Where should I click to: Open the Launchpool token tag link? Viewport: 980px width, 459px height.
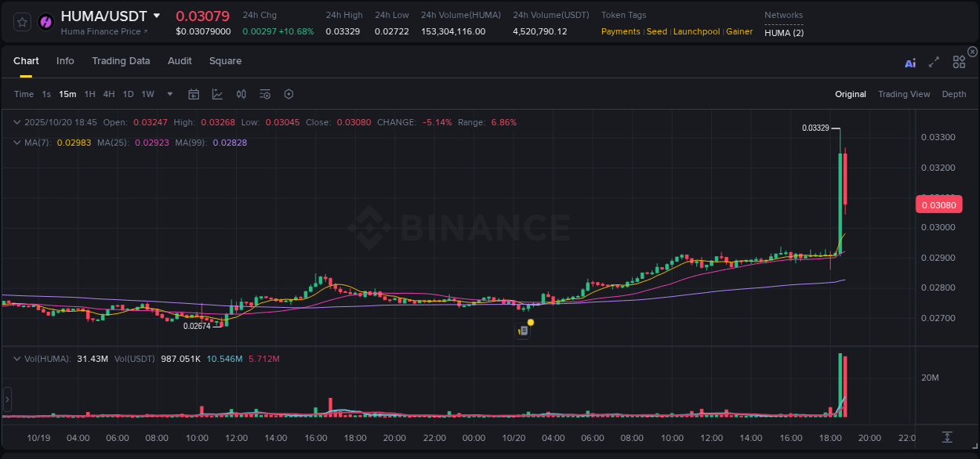pyautogui.click(x=696, y=31)
